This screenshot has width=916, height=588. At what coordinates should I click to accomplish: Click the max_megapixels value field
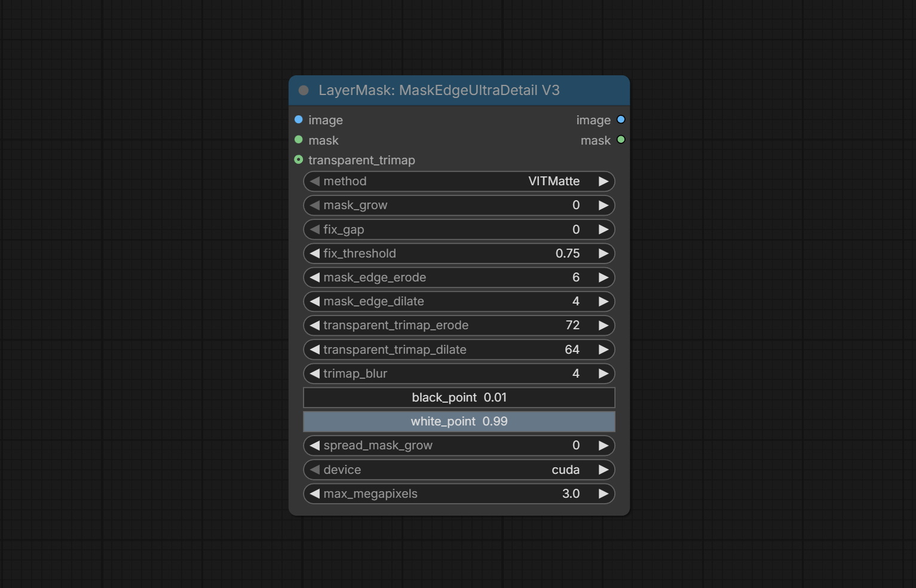[x=459, y=494]
